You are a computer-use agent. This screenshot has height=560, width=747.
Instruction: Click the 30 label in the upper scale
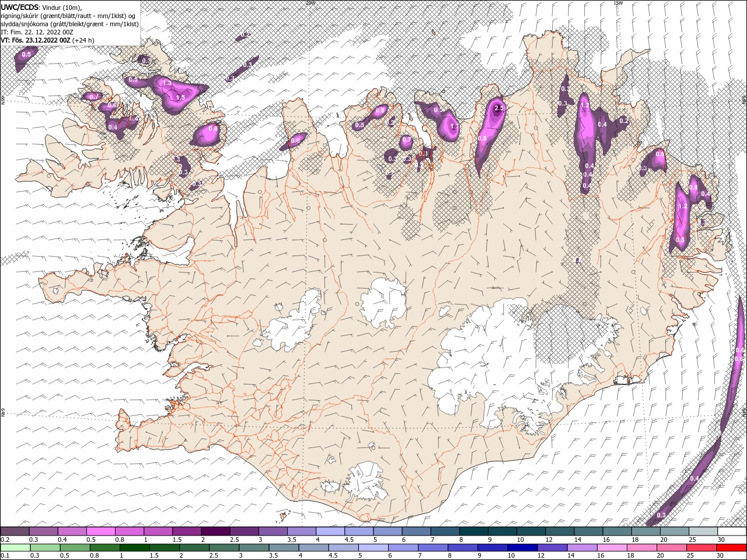point(721,540)
